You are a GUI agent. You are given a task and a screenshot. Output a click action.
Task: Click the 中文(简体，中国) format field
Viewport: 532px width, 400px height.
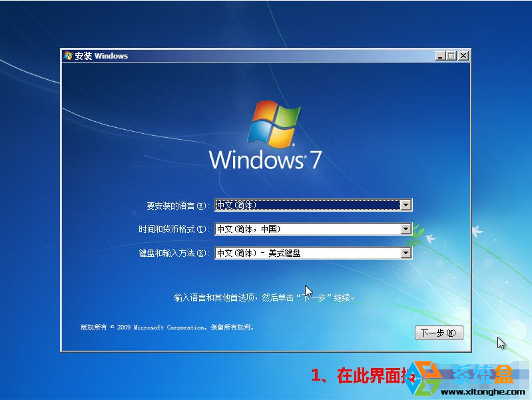[x=306, y=229]
